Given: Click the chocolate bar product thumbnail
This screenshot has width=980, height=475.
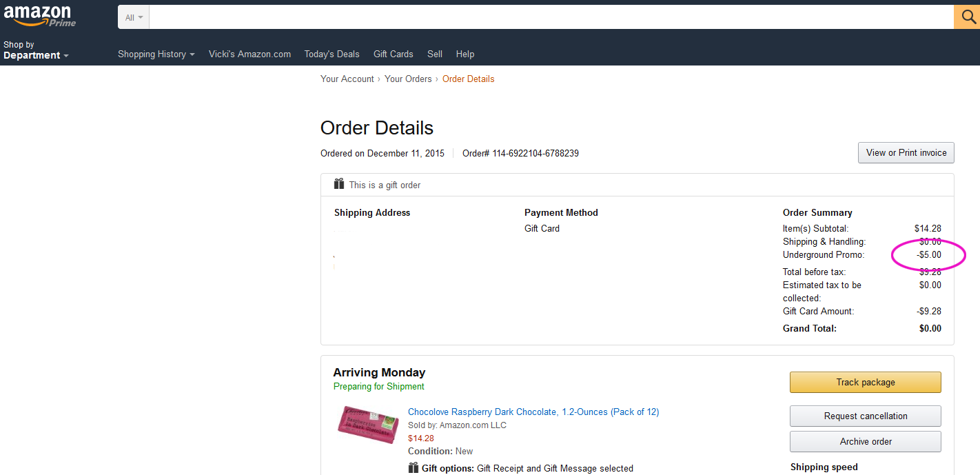Looking at the screenshot, I should tap(367, 424).
